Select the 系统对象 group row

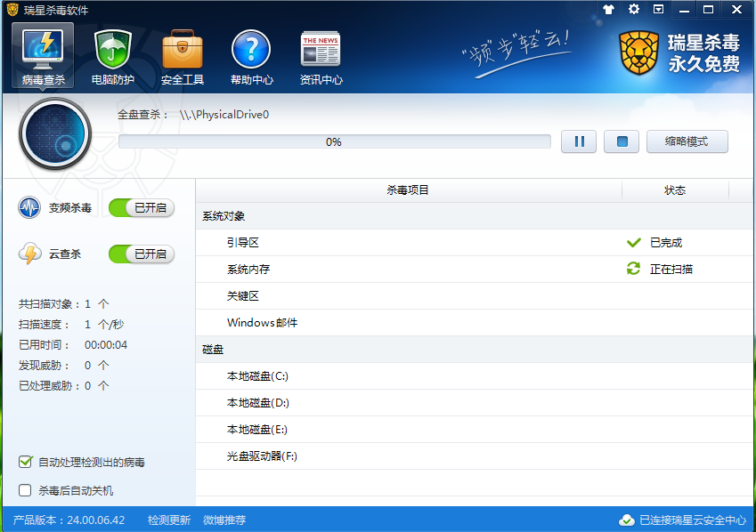[x=474, y=216]
